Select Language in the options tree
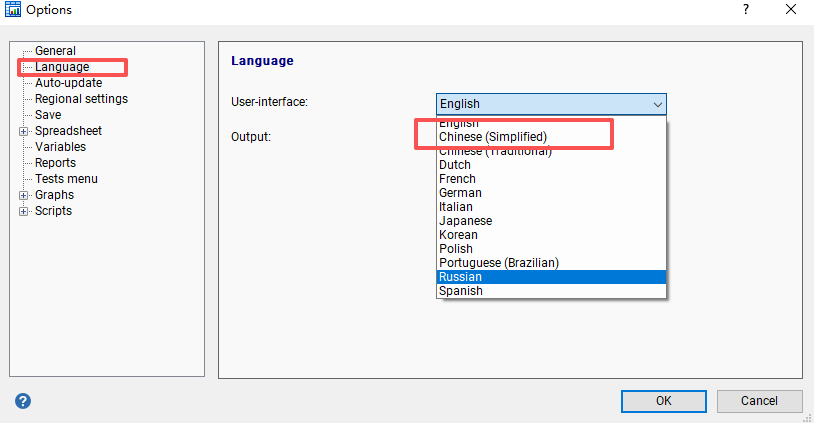Screen dimensions: 814x423 [62, 67]
